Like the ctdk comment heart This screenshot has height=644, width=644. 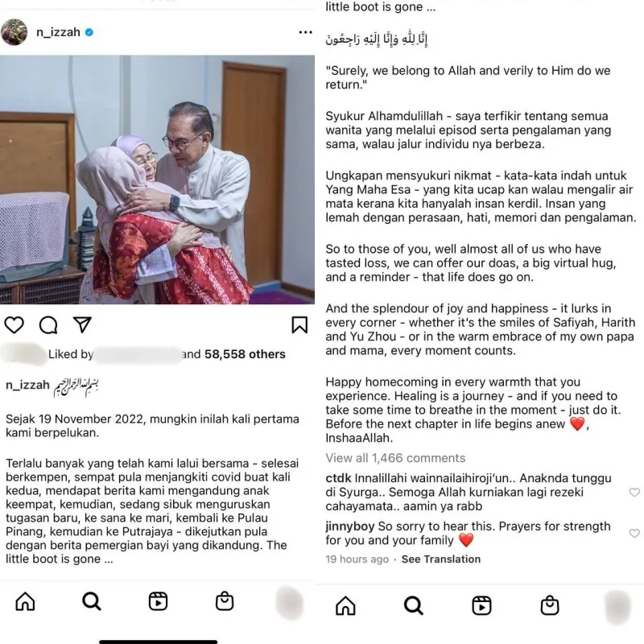coord(634,492)
